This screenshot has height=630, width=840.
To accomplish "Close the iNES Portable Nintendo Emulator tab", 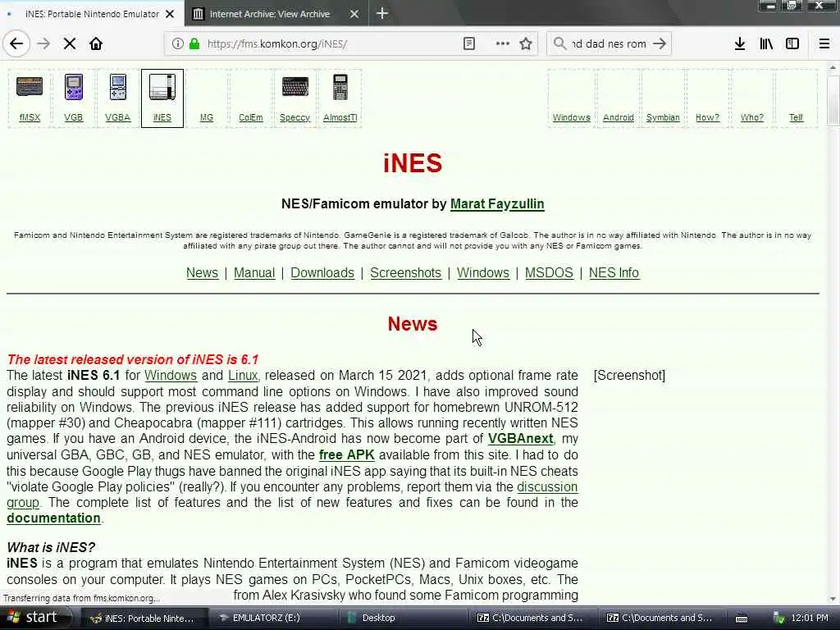I will 170,14.
